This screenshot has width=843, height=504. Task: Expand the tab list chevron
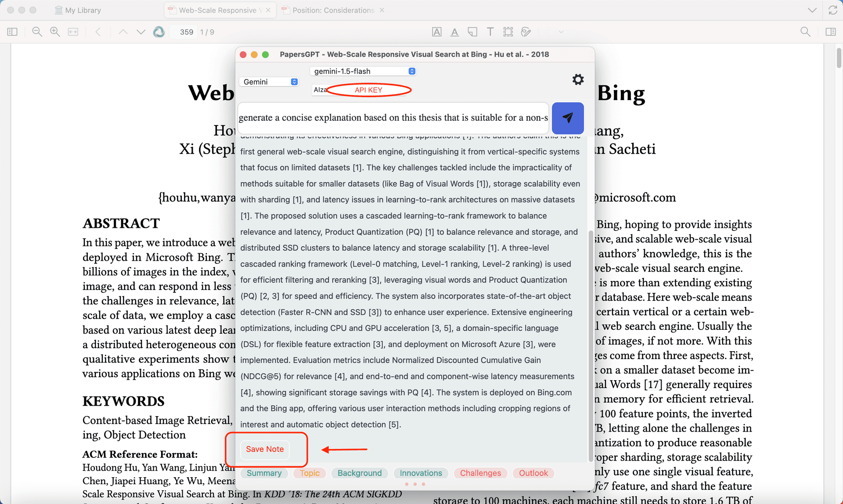812,10
